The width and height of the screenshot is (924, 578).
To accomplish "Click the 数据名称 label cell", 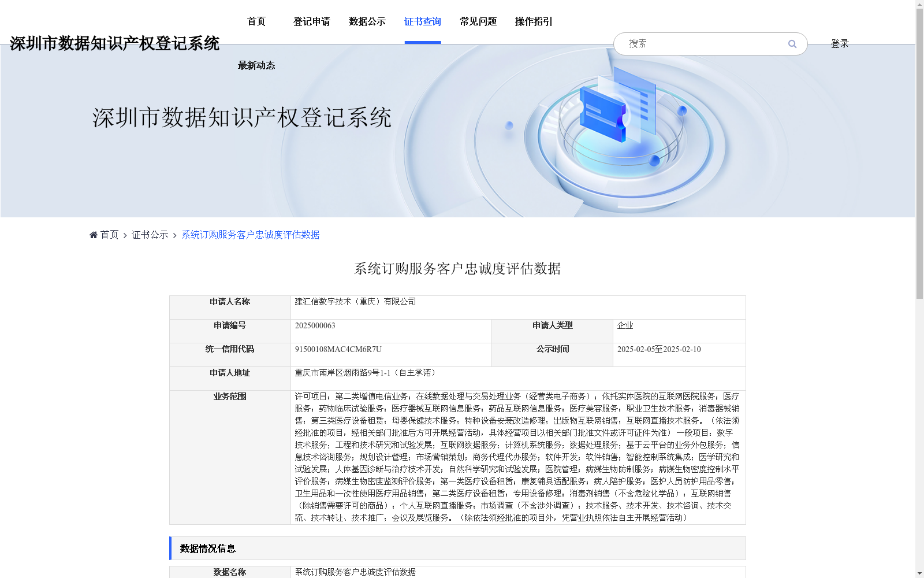I will coord(230,572).
